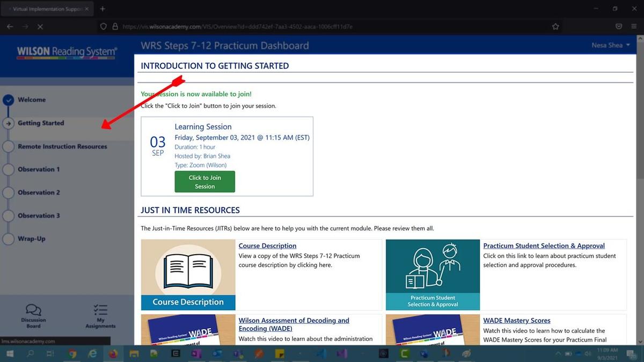Image resolution: width=644 pixels, height=362 pixels.
Task: Click the Getting Started arrow step icon
Action: [x=8, y=123]
